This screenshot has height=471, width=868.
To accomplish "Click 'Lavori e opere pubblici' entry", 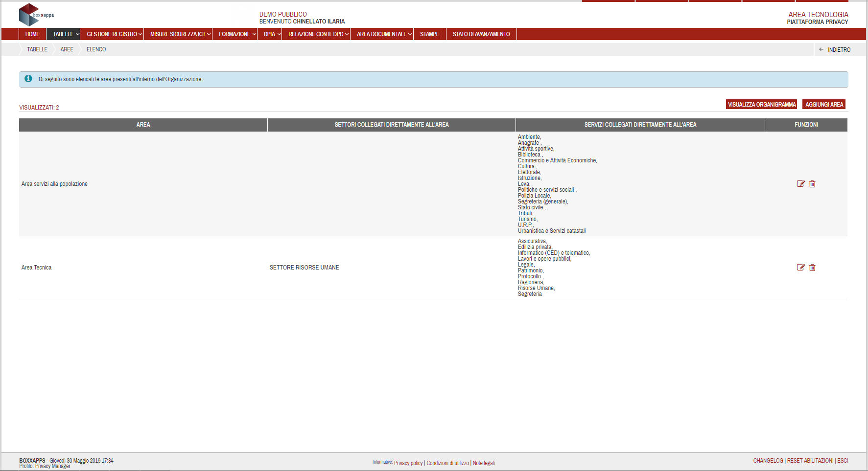I will (x=545, y=259).
